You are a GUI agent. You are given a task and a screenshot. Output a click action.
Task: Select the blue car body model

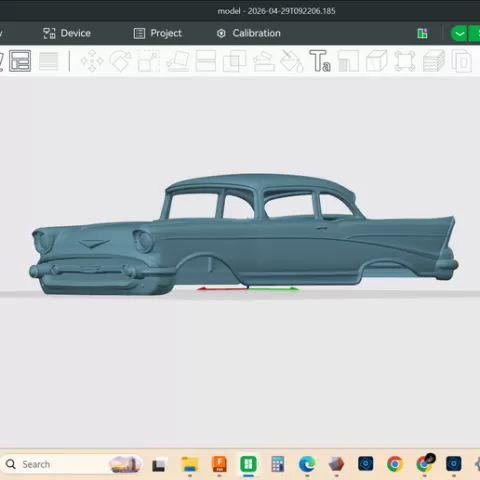pyautogui.click(x=243, y=234)
